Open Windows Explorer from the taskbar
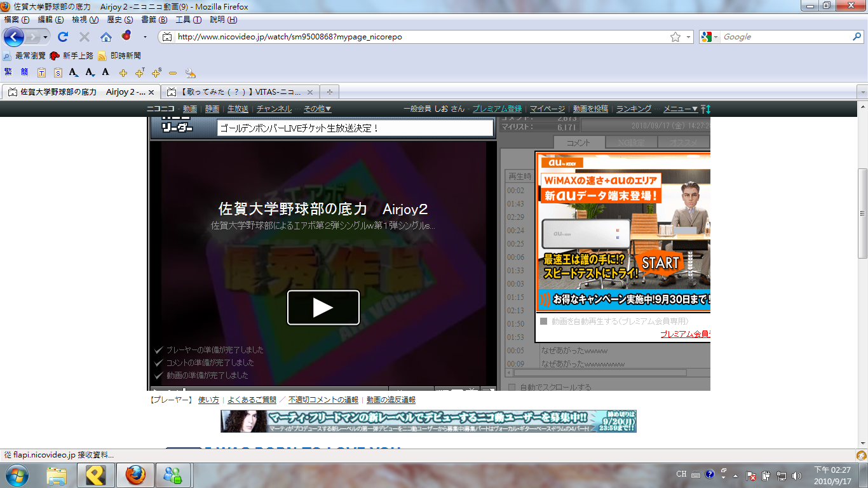The image size is (868, 488). click(57, 475)
